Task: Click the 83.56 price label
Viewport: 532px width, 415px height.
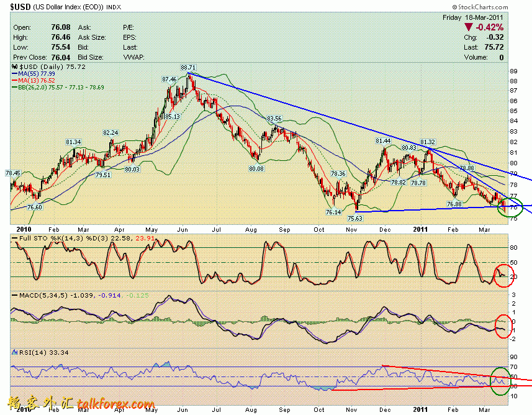Action: click(274, 118)
